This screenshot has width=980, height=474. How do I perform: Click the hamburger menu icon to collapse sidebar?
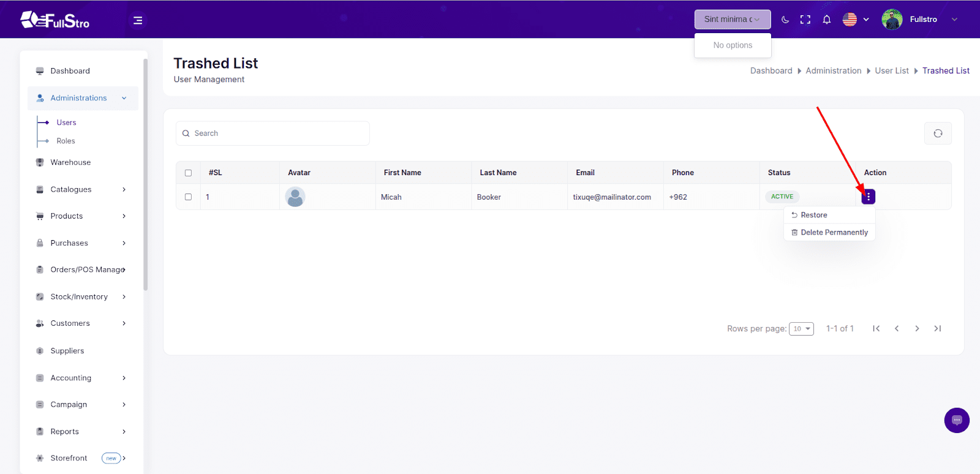(138, 20)
